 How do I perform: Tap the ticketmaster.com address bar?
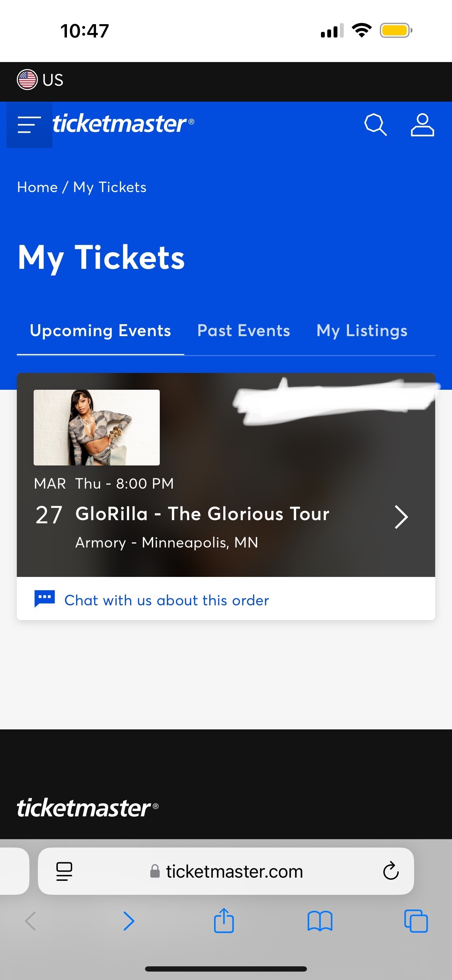click(x=227, y=871)
